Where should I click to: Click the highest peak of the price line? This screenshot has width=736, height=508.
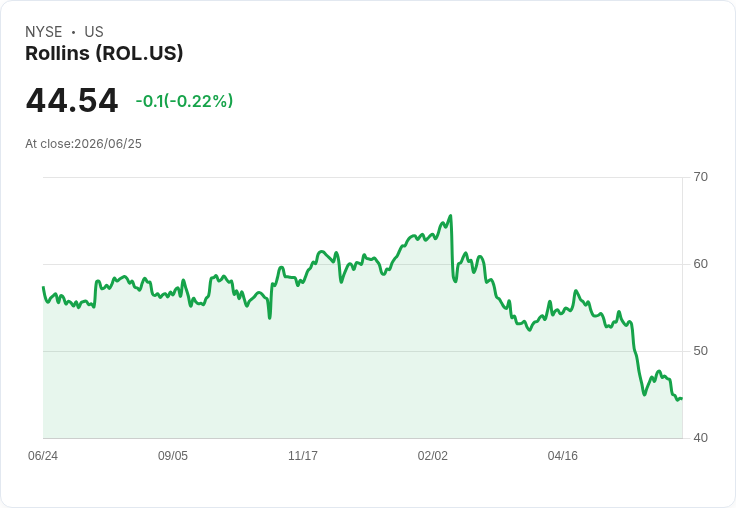pos(451,216)
